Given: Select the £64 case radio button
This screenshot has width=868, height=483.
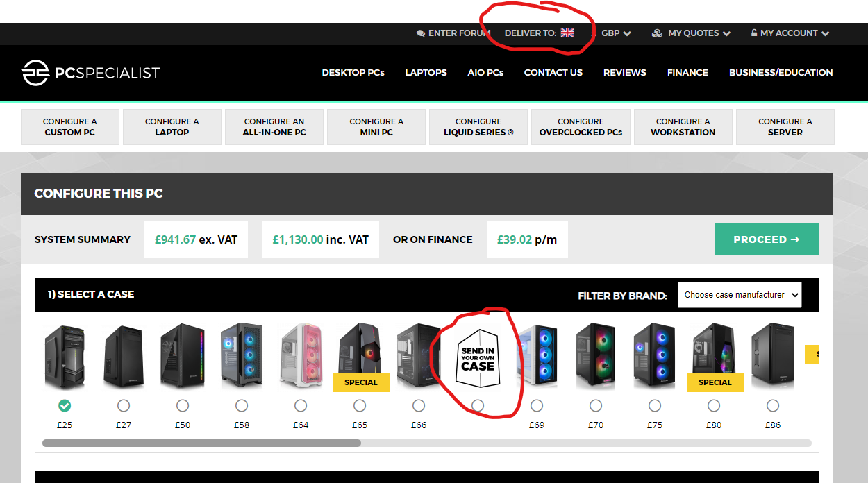Looking at the screenshot, I should pos(301,405).
